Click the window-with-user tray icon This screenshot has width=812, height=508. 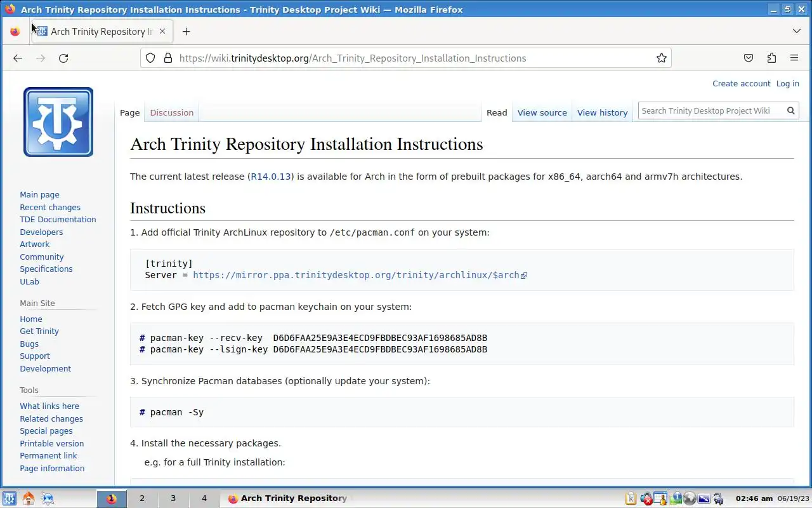[660, 498]
